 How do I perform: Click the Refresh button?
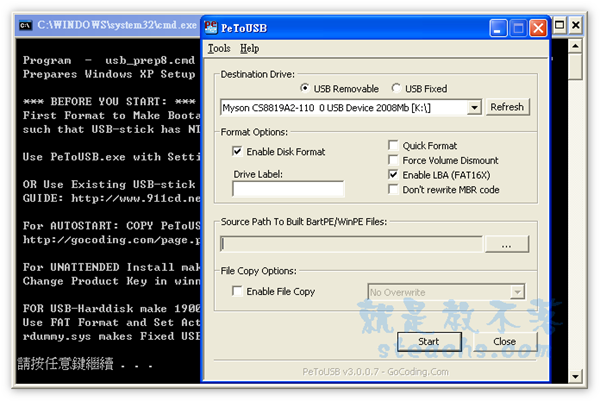pyautogui.click(x=507, y=107)
